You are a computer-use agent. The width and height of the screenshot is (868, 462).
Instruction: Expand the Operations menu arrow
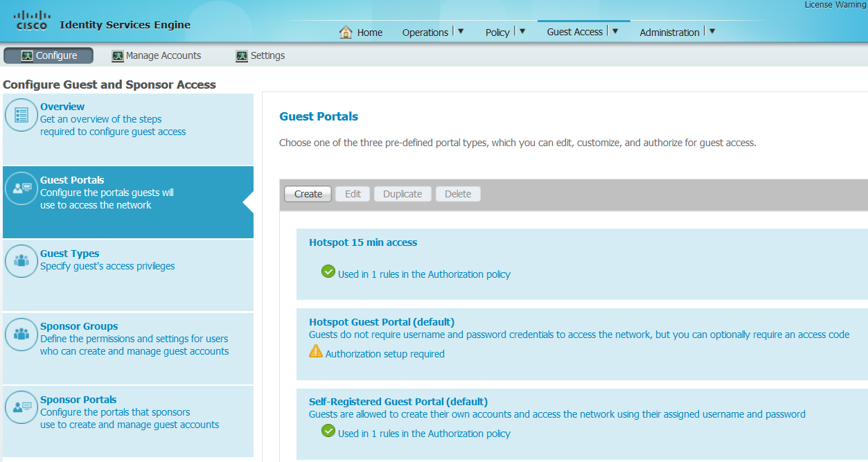[461, 31]
